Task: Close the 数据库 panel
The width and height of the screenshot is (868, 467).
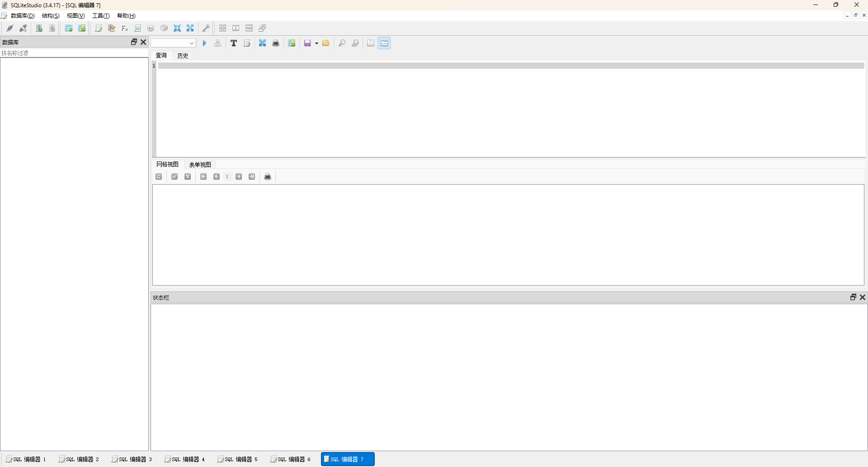Action: 143,42
